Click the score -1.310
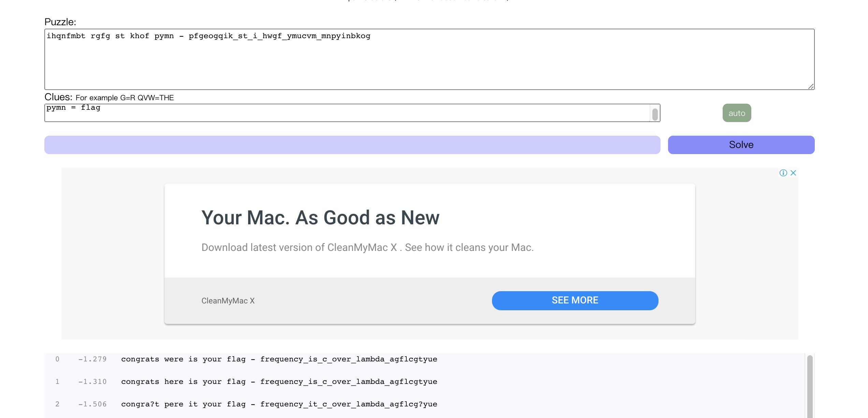This screenshot has height=418, width=868. pos(92,382)
